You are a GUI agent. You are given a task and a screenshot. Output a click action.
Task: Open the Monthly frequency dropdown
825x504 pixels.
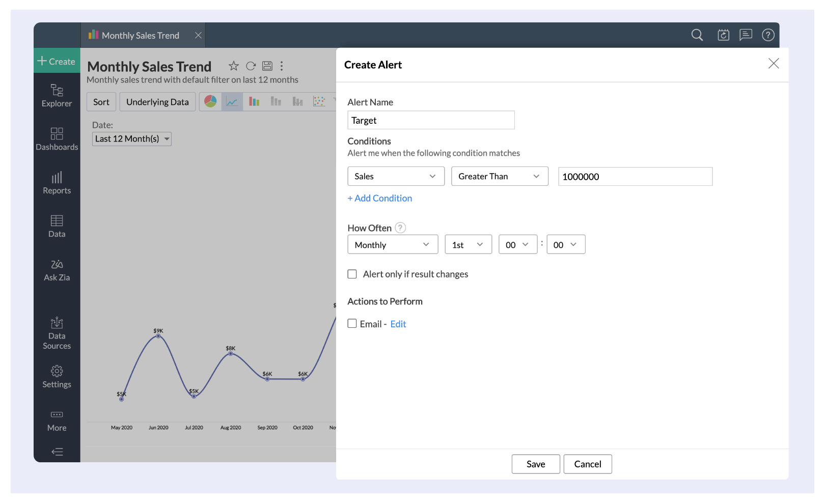pos(393,244)
